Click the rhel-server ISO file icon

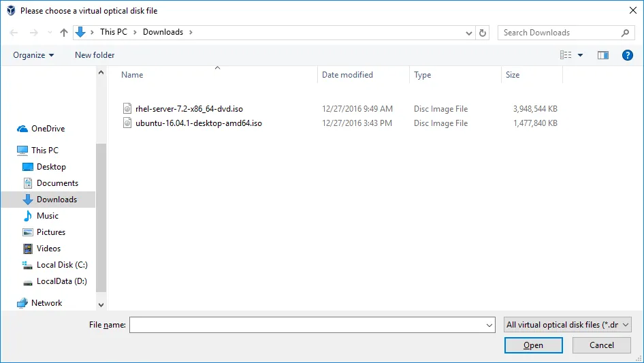click(x=127, y=108)
